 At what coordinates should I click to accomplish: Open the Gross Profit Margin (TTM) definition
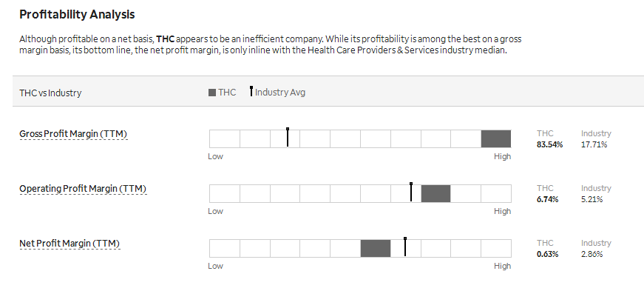[73, 134]
